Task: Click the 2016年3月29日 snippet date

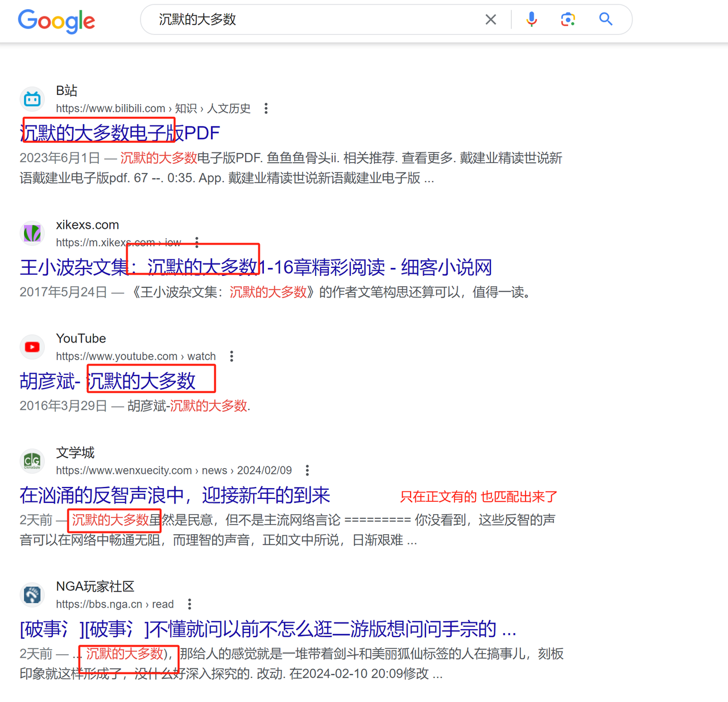Action: [63, 406]
